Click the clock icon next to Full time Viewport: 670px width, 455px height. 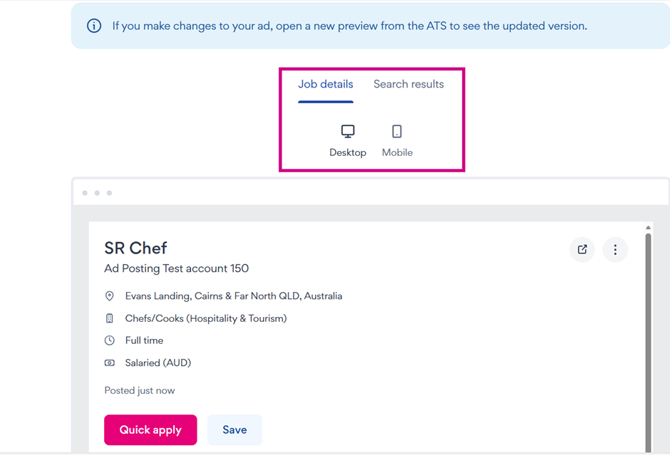pyautogui.click(x=110, y=340)
